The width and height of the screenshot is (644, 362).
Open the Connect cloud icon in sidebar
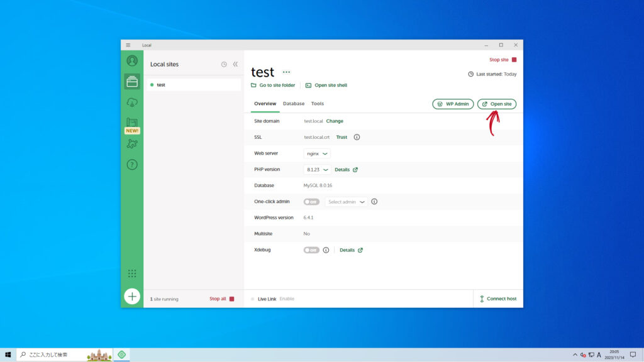pos(132,102)
